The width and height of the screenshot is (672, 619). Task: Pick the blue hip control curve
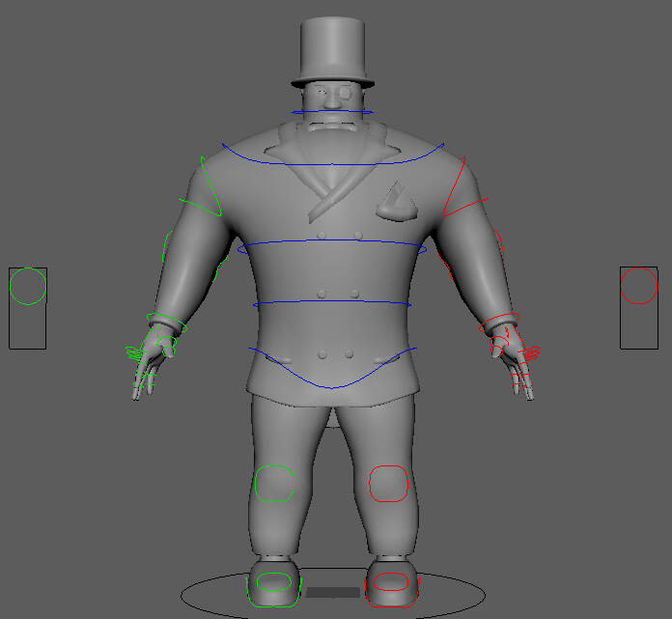(x=332, y=386)
